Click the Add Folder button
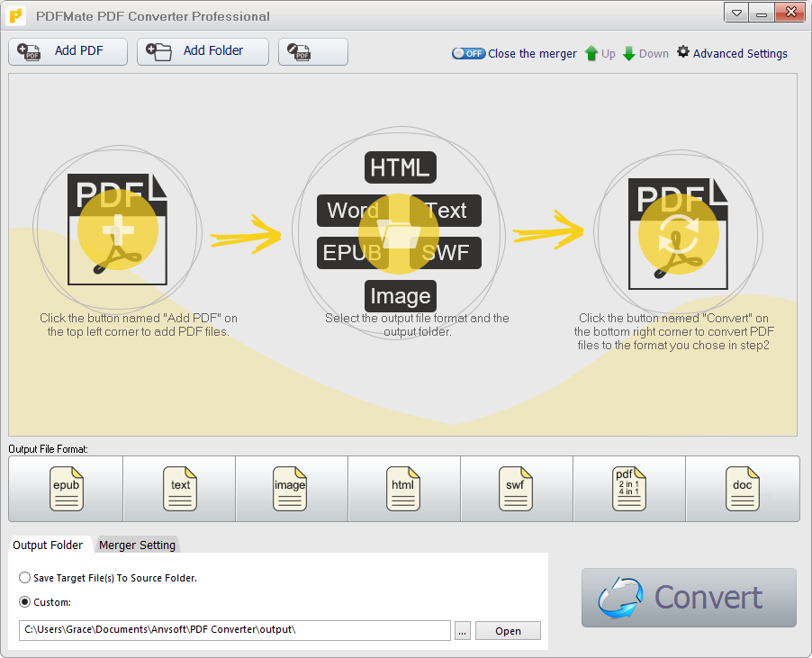 [203, 52]
